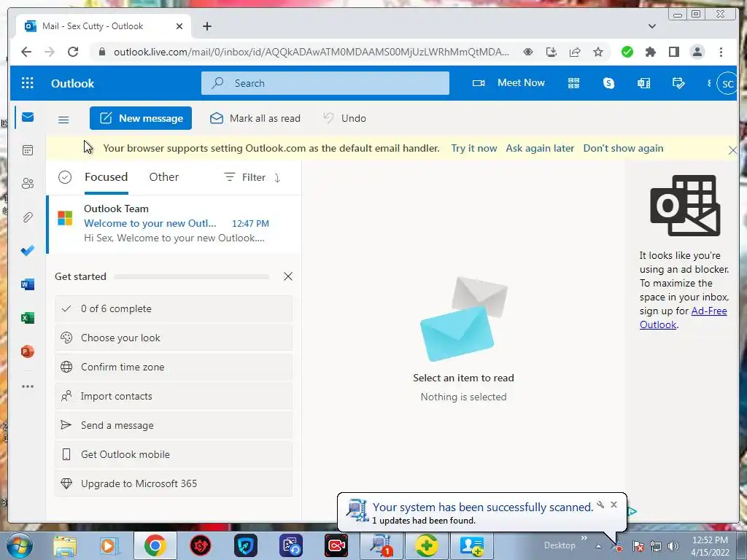747x560 pixels.
Task: Click the Try it now link
Action: (474, 148)
